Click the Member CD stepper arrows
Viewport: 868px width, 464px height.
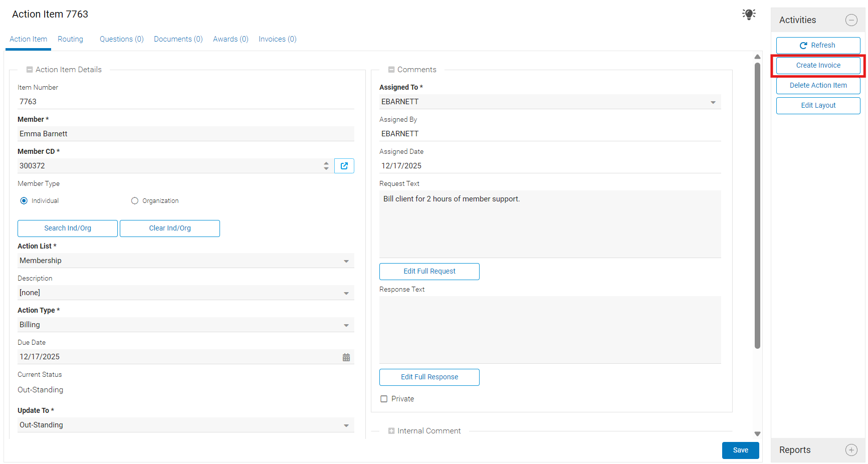pyautogui.click(x=326, y=166)
